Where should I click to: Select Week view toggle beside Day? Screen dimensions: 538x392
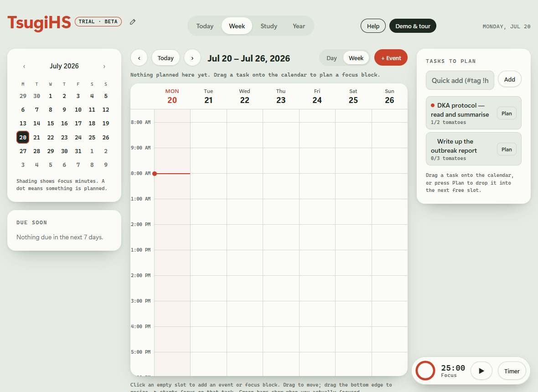(x=356, y=58)
